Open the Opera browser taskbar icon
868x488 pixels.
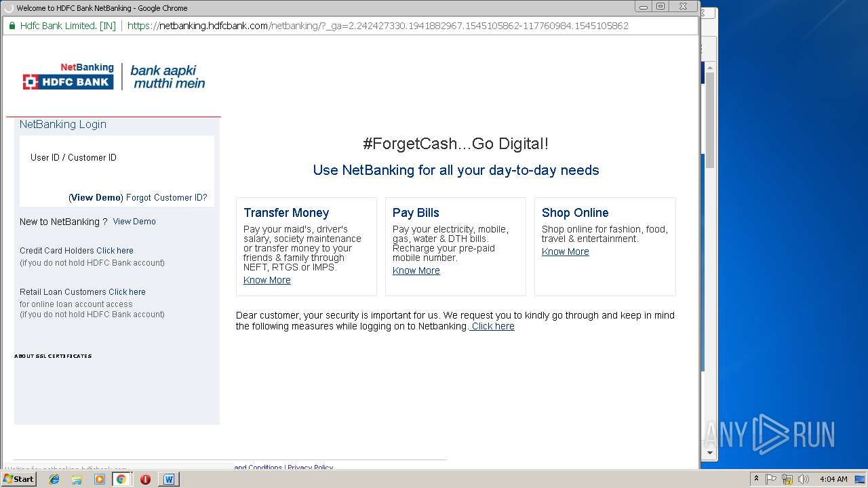click(x=145, y=479)
